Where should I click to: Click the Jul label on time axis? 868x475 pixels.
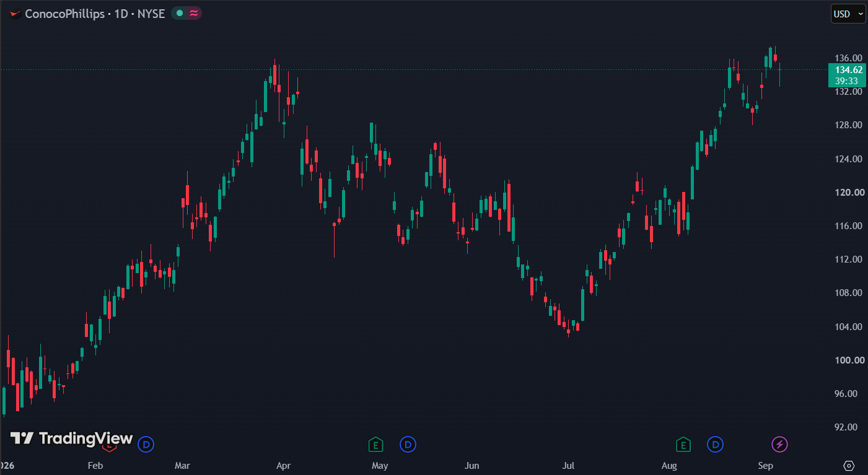568,465
